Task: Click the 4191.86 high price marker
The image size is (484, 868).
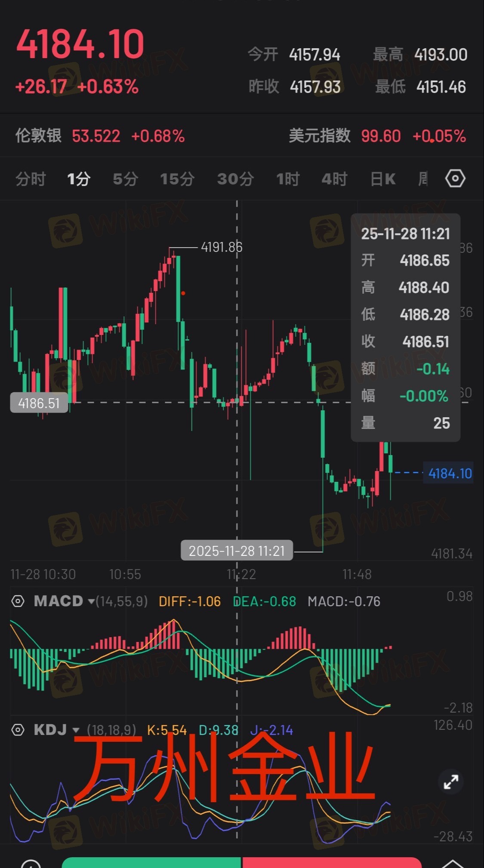Action: pyautogui.click(x=222, y=247)
